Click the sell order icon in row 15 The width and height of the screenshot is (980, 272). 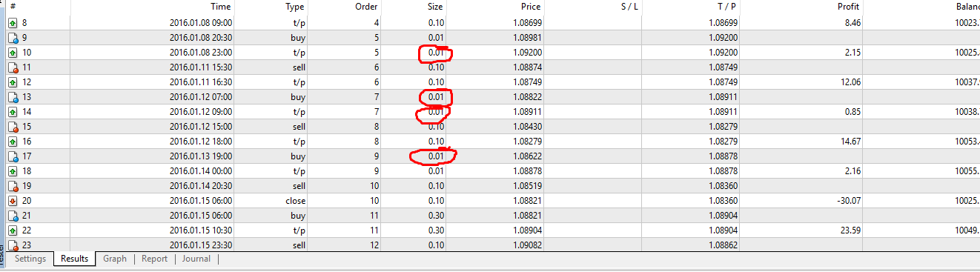(13, 127)
